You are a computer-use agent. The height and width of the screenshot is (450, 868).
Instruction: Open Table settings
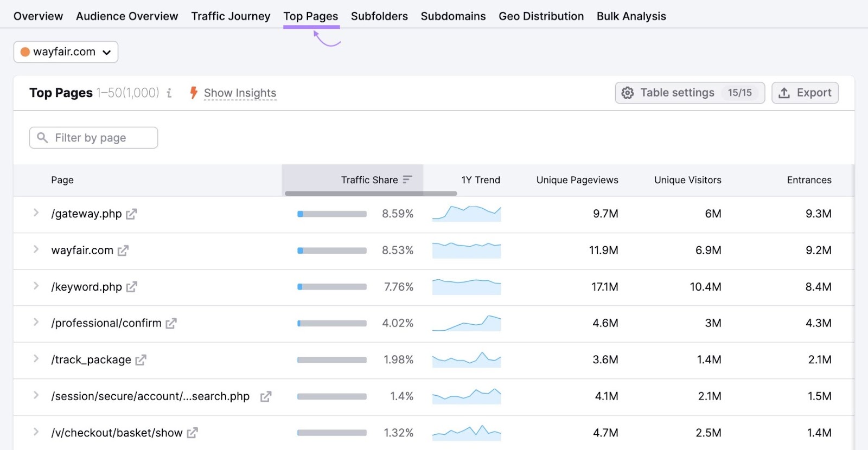(690, 93)
